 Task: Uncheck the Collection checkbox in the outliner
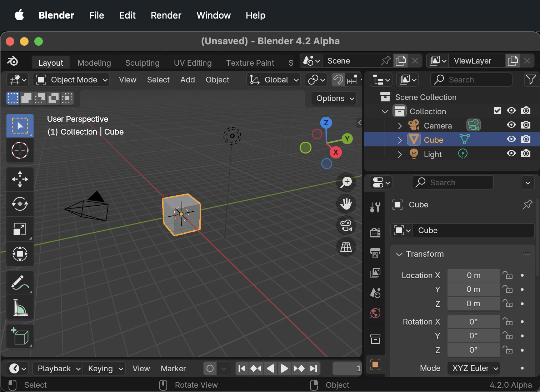[497, 111]
